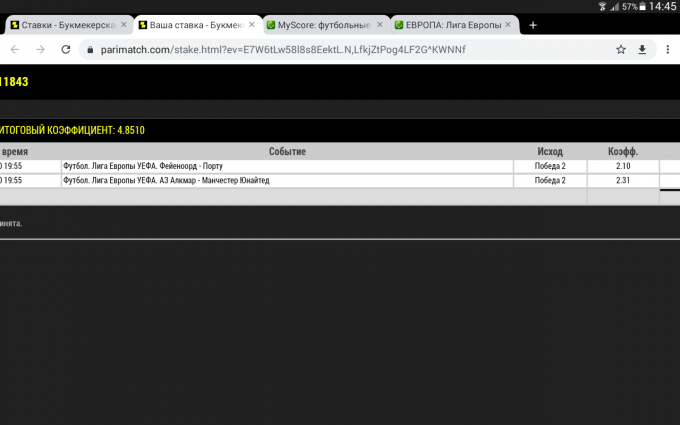Close the 'Ставки - Букмекерская' tab
680x425 pixels.
[124, 25]
